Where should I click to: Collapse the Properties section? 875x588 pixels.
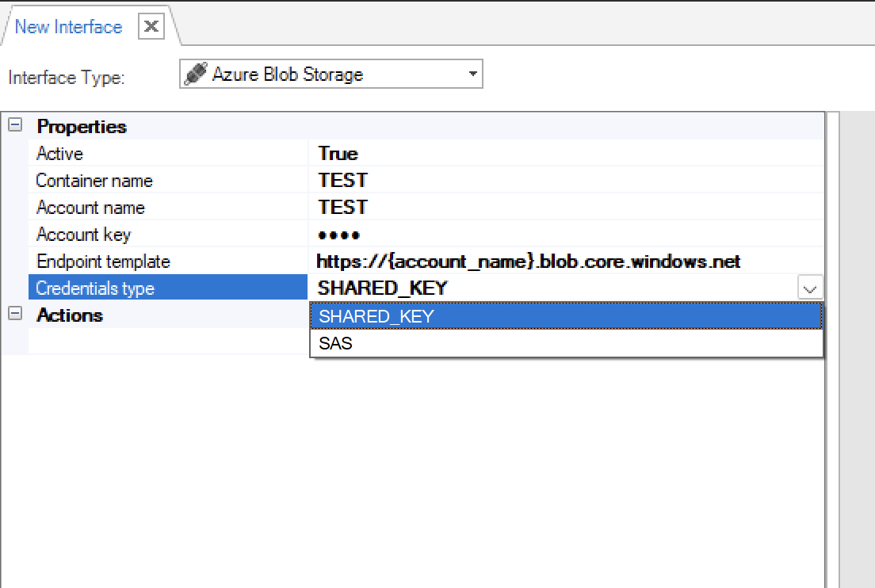point(14,125)
